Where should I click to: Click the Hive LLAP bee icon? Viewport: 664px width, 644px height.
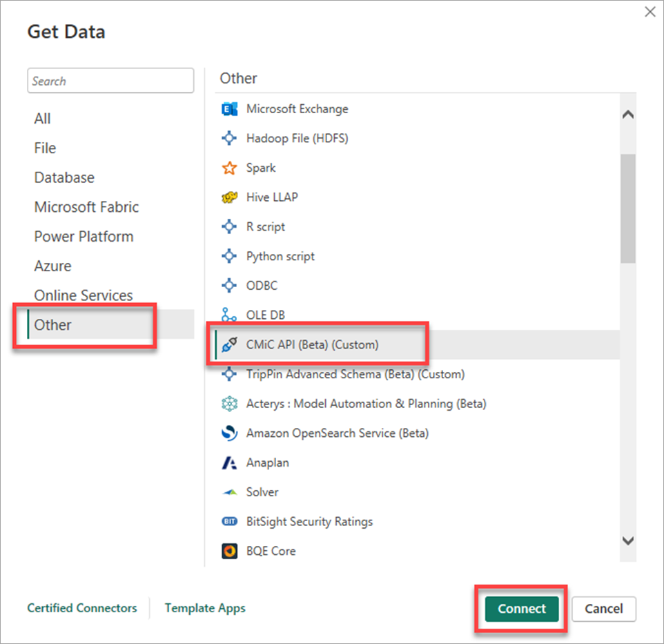click(x=229, y=197)
